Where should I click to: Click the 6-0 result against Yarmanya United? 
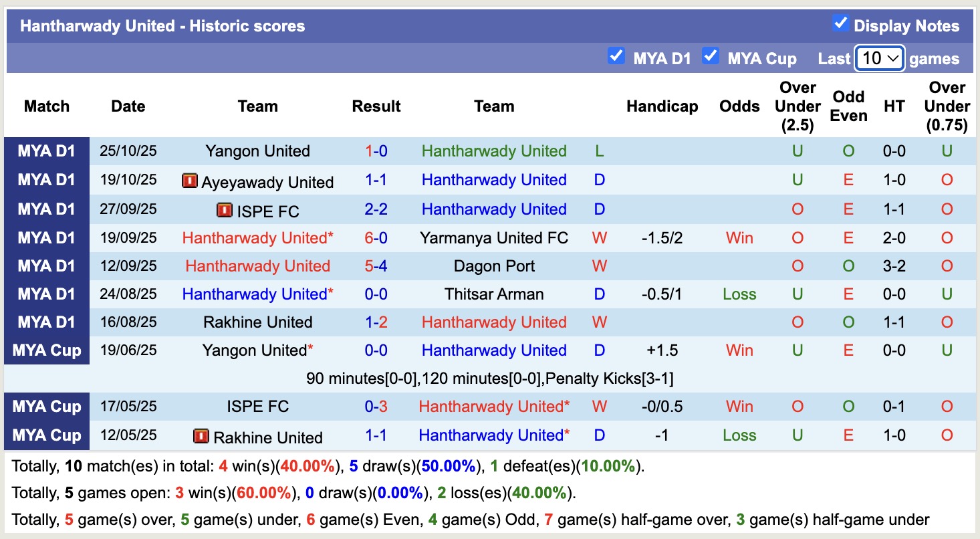[x=376, y=237]
